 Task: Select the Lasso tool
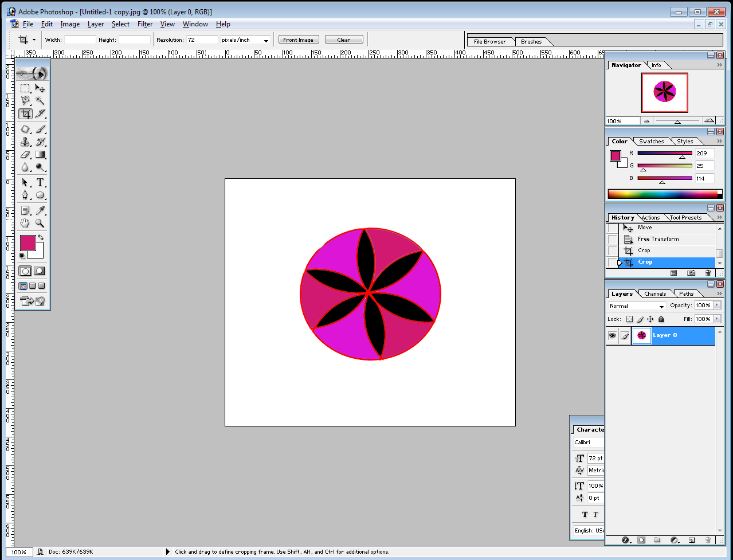pyautogui.click(x=25, y=101)
